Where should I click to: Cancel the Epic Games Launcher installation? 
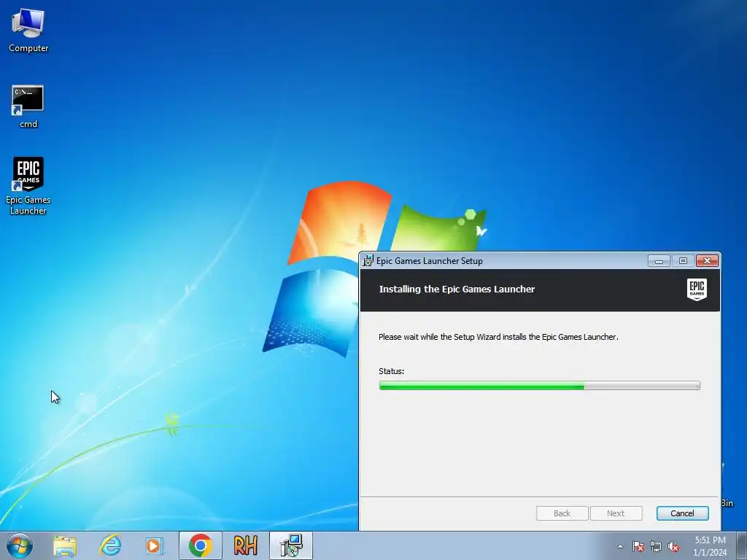click(x=682, y=513)
